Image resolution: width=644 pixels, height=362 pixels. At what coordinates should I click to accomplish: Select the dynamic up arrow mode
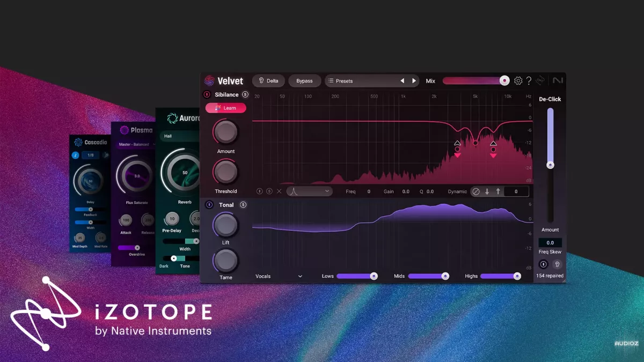click(498, 191)
